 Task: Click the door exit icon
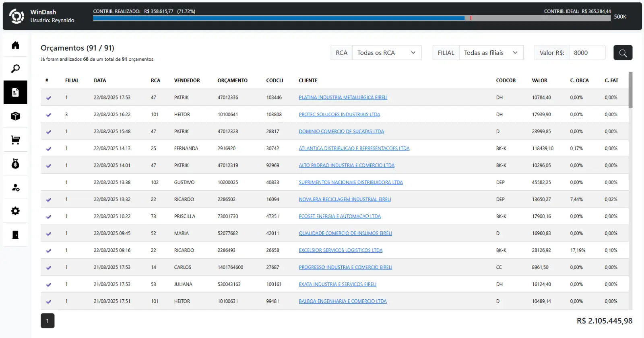click(x=15, y=235)
